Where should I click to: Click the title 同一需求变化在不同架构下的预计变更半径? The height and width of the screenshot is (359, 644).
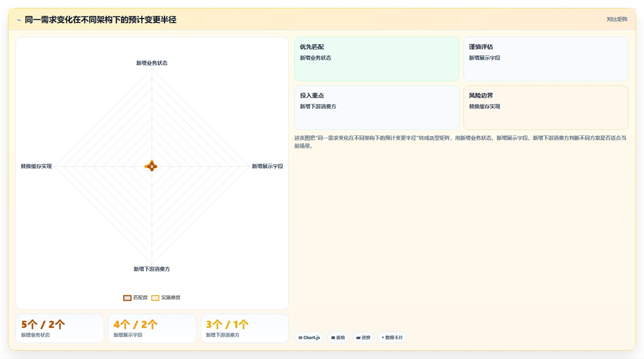[x=100, y=20]
